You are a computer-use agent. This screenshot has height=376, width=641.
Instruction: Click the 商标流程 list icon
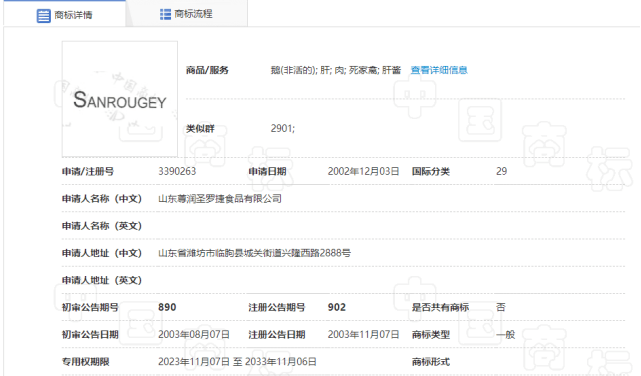pyautogui.click(x=165, y=14)
